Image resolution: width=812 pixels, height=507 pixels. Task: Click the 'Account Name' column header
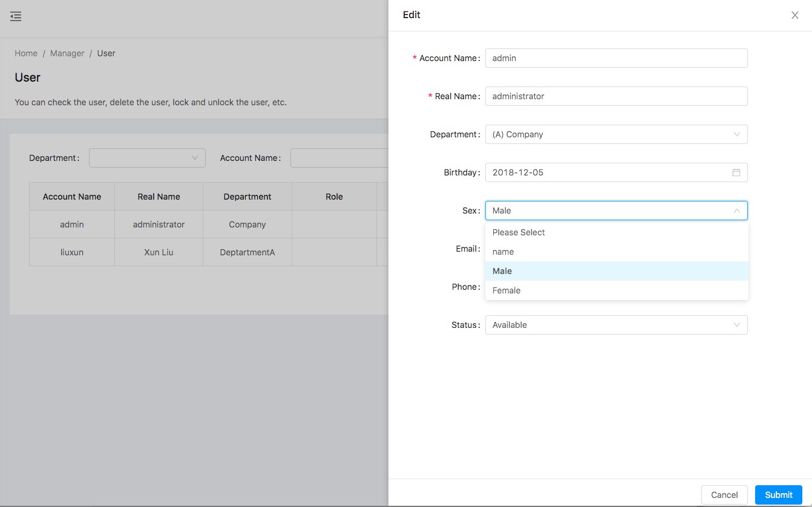point(72,197)
